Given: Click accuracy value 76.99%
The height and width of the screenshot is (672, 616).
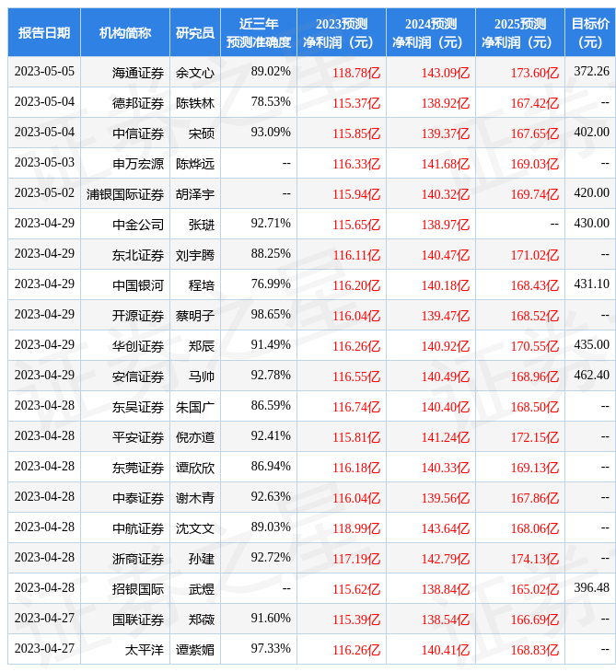Looking at the screenshot, I should 271,284.
